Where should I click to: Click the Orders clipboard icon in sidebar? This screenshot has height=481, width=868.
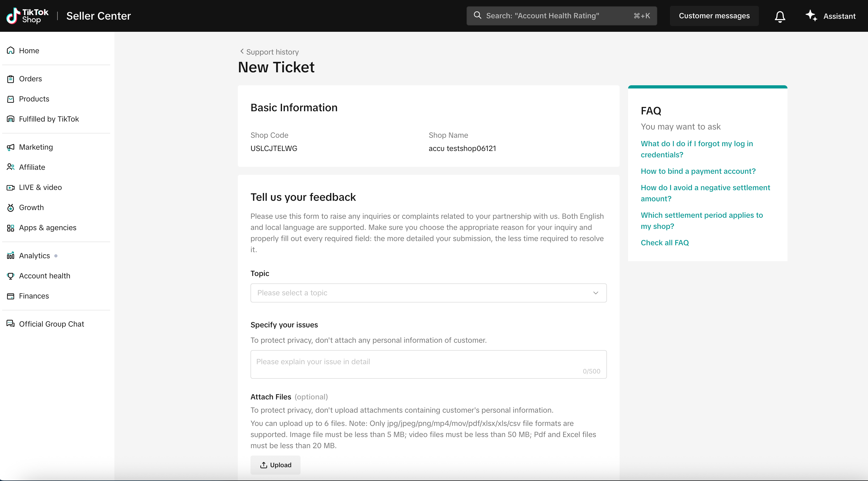point(10,79)
